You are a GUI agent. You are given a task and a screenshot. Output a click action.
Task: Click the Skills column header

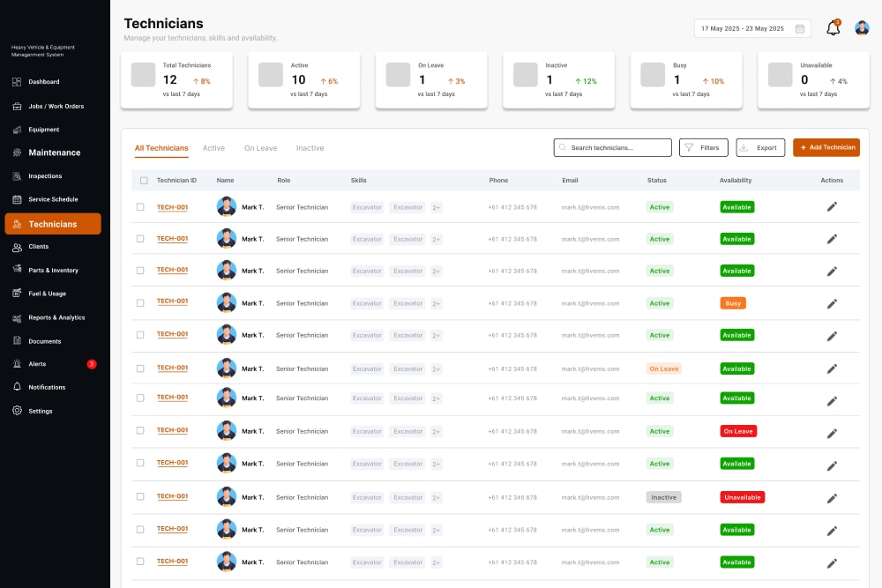(358, 181)
